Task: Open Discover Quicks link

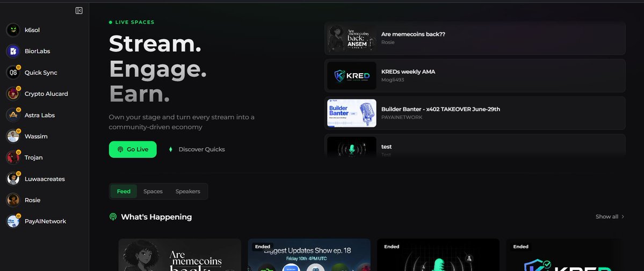Action: [x=201, y=149]
